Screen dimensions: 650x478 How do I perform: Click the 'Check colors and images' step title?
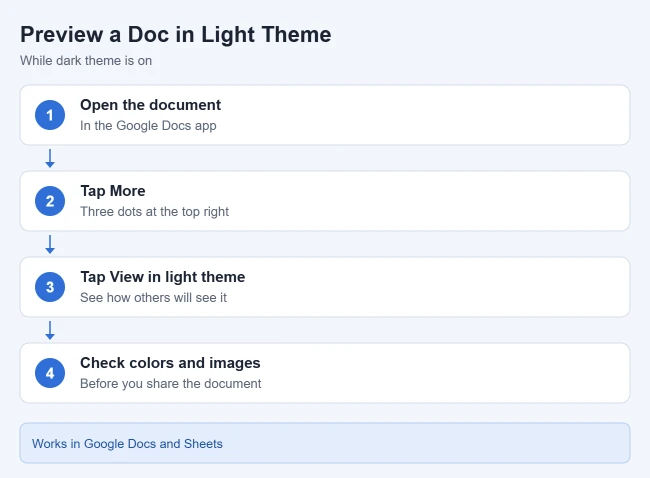pyautogui.click(x=170, y=363)
